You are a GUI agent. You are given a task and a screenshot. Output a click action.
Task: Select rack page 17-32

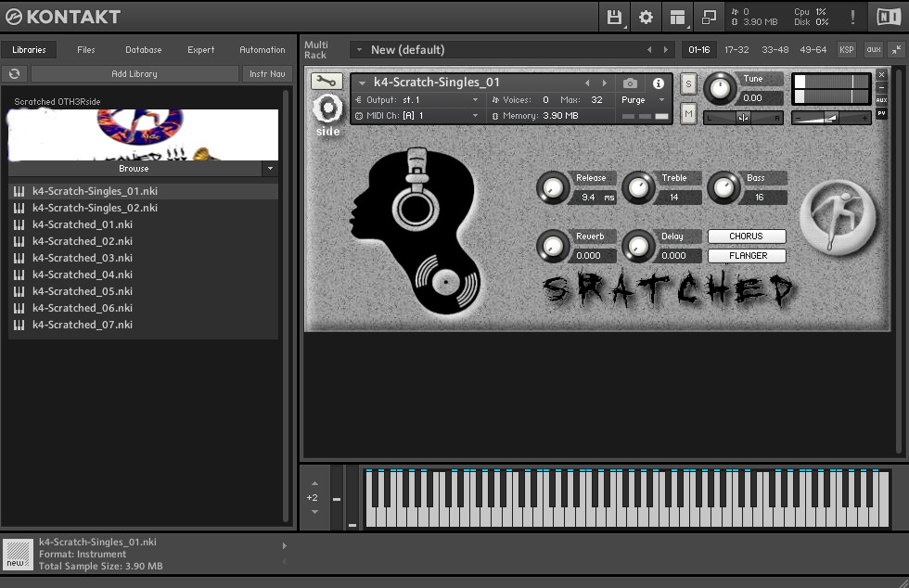pyautogui.click(x=736, y=50)
